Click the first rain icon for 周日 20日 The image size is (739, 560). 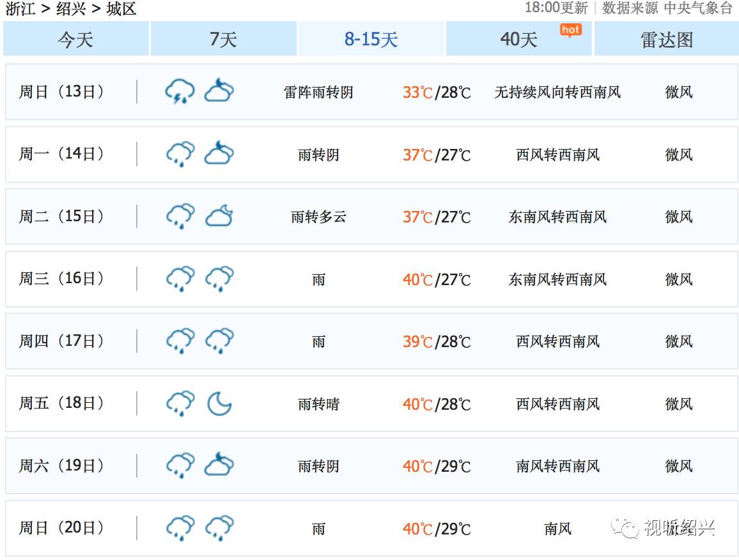tap(180, 528)
